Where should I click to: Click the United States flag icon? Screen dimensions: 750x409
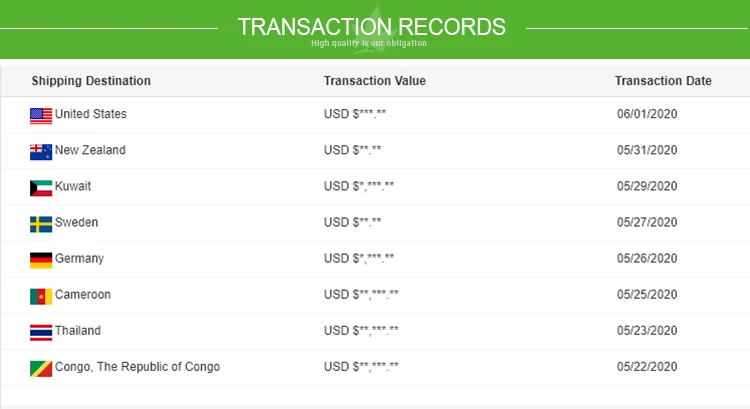point(41,116)
